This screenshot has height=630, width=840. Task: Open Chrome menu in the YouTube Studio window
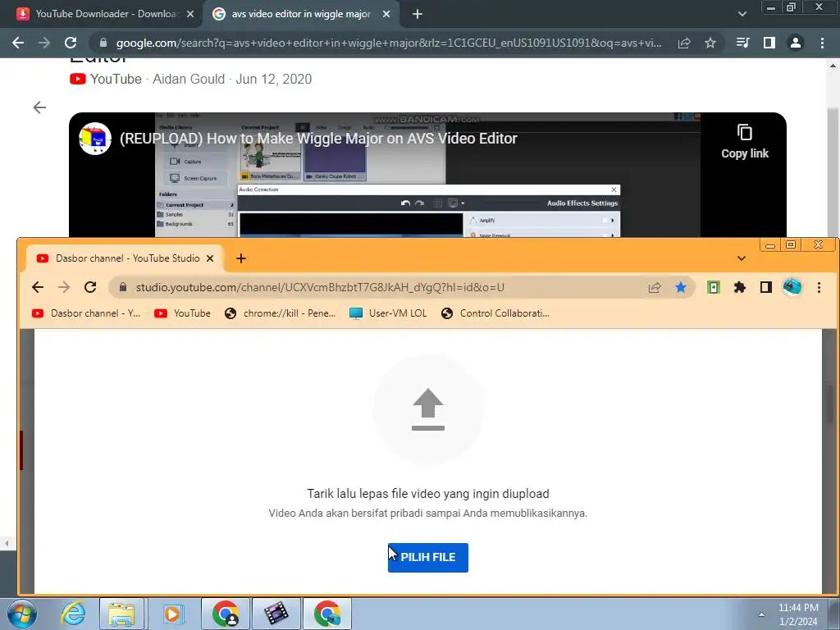click(819, 287)
